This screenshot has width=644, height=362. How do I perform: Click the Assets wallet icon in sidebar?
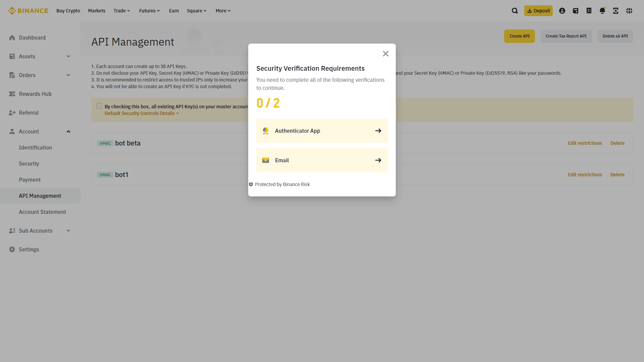(x=12, y=56)
